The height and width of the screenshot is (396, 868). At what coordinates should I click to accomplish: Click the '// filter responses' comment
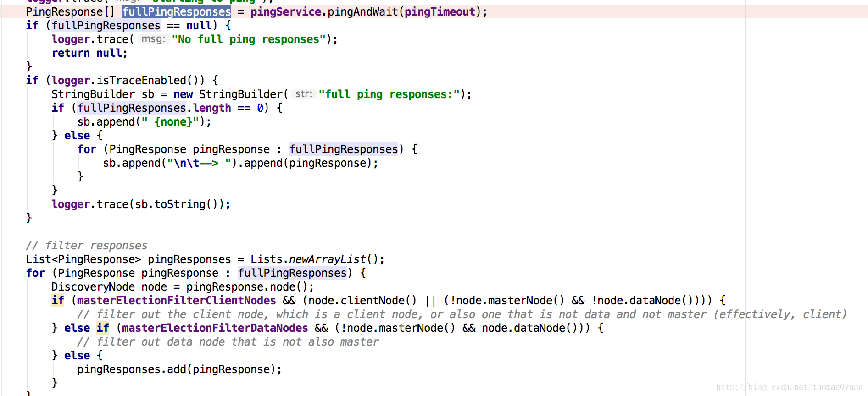tap(87, 246)
